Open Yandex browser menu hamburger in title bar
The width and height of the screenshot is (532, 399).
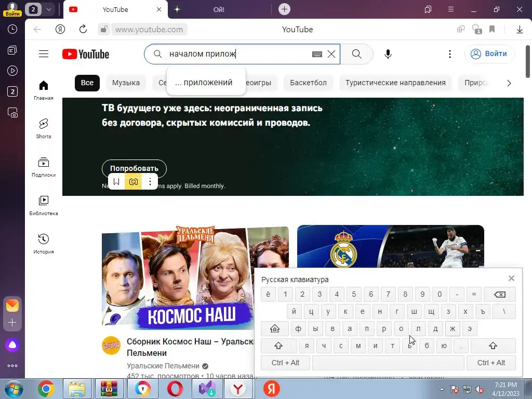(x=450, y=9)
